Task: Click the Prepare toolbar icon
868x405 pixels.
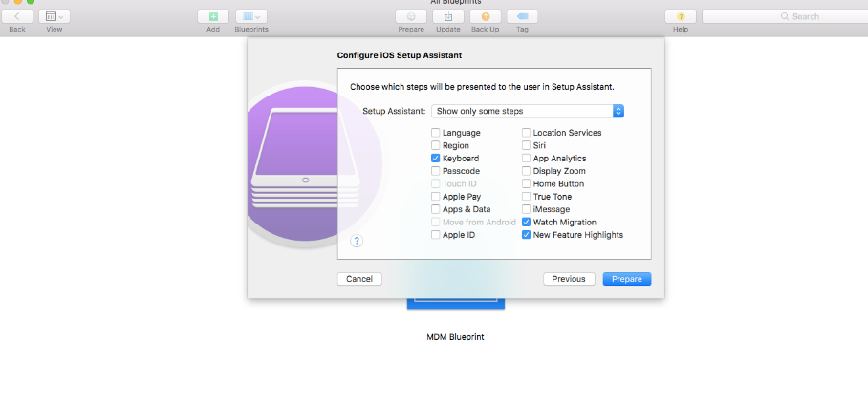Action: coord(411,16)
